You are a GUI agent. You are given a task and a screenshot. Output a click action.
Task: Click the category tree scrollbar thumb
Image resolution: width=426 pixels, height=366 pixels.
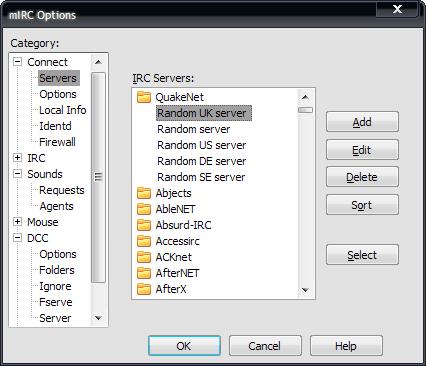(x=98, y=177)
